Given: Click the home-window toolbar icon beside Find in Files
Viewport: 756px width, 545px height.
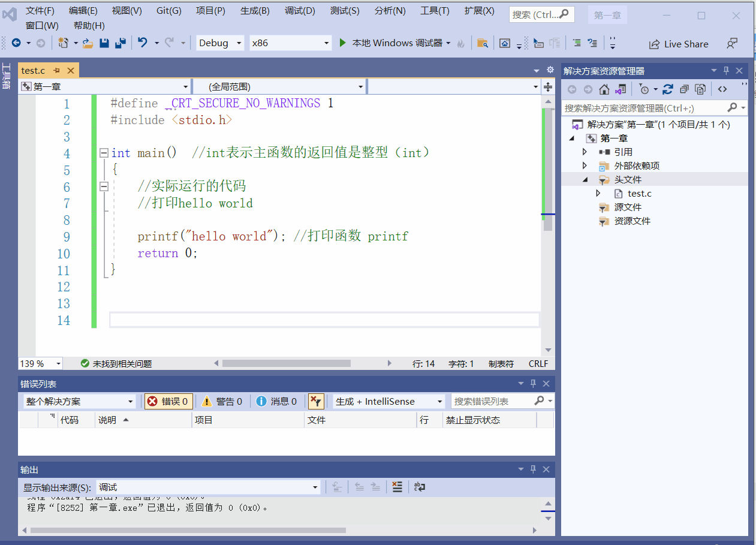Looking at the screenshot, I should pyautogui.click(x=505, y=43).
